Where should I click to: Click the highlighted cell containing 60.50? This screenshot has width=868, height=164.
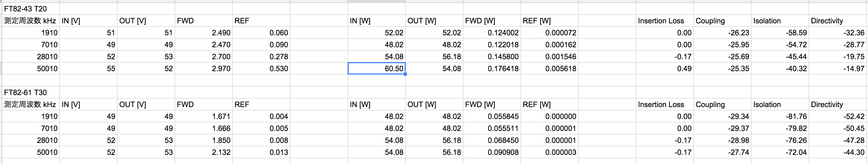click(376, 69)
